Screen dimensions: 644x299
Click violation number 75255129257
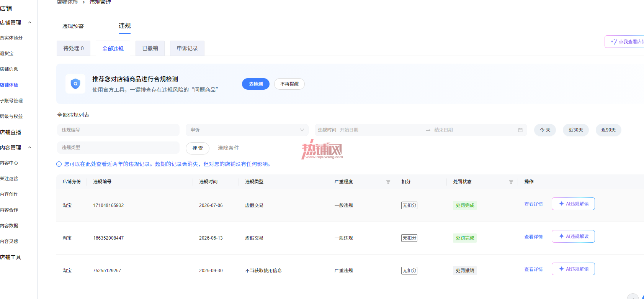(107, 271)
